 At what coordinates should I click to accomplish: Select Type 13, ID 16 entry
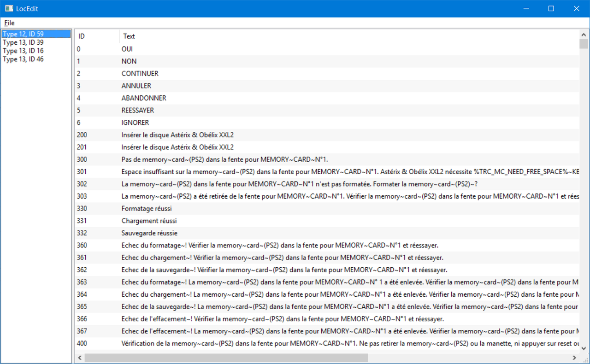pyautogui.click(x=36, y=51)
